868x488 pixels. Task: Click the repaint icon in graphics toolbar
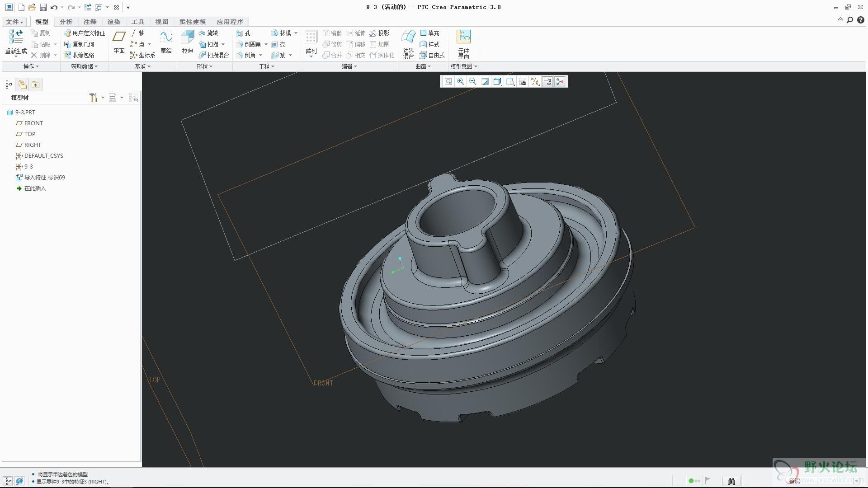click(485, 81)
